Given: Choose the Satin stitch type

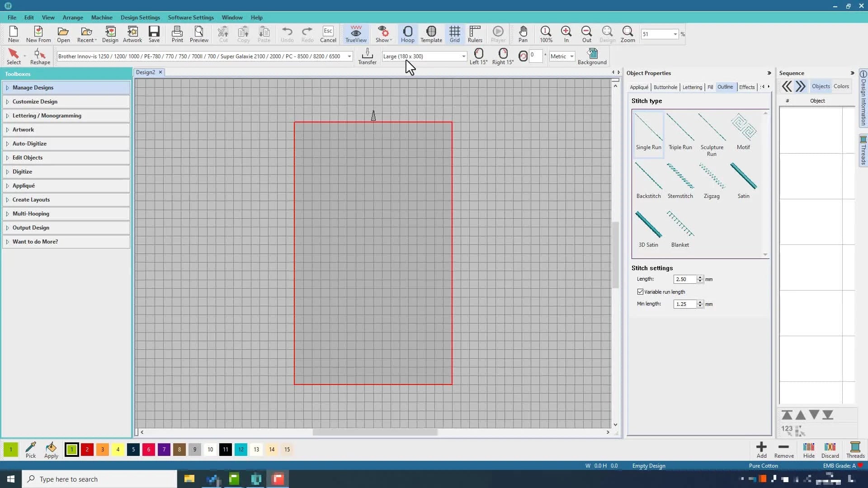Looking at the screenshot, I should click(x=744, y=180).
